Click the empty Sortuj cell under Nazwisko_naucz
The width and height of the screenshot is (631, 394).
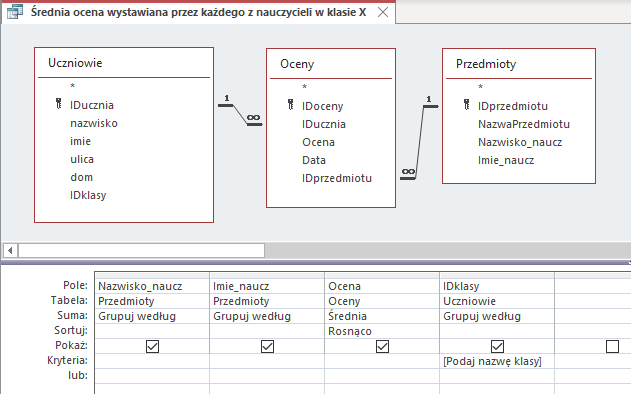(152, 331)
